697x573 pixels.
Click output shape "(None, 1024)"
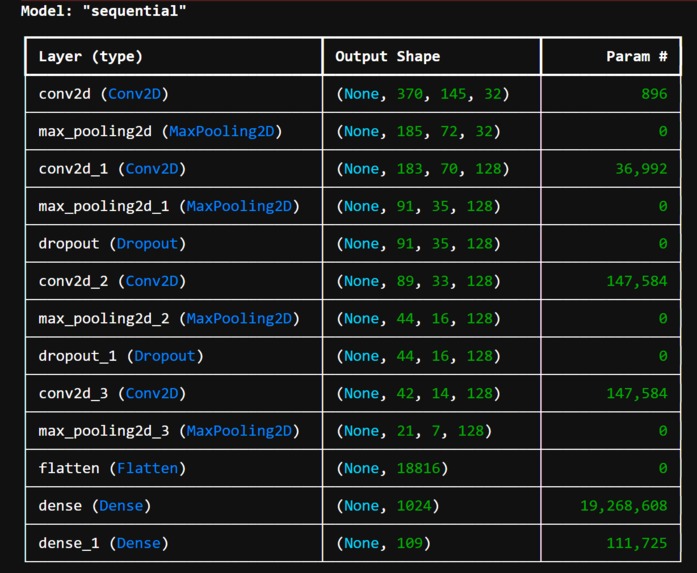coord(388,506)
